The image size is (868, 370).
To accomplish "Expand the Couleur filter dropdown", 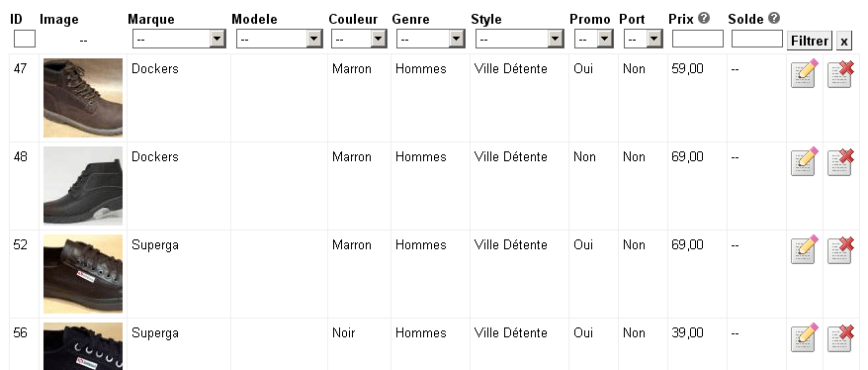I will [x=359, y=39].
